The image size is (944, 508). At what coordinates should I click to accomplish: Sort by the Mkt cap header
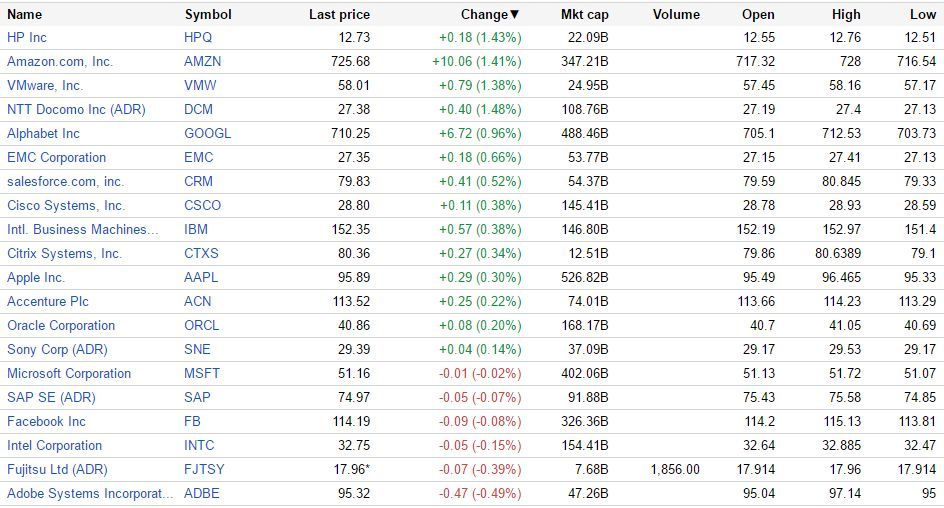tap(584, 14)
